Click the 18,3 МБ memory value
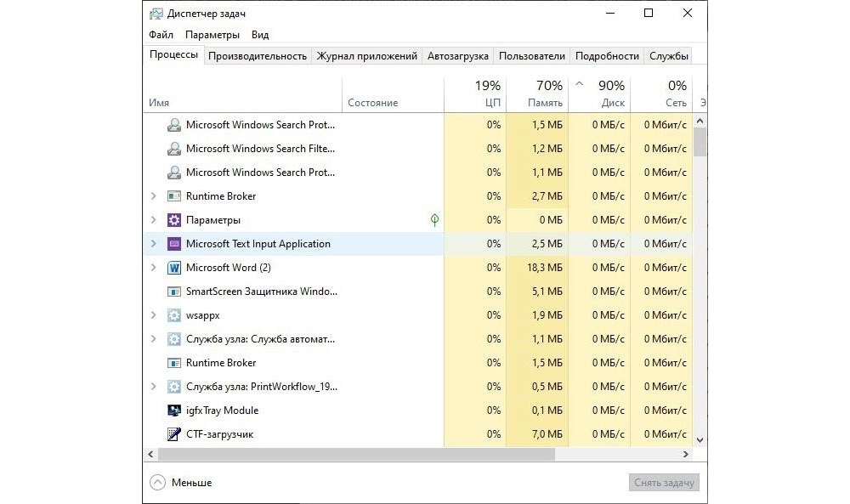 (x=544, y=268)
